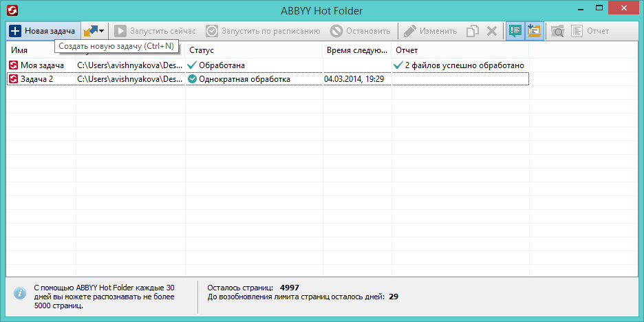Click the ABBYY Hot Folder title bar icon
The width and height of the screenshot is (644, 322).
[x=12, y=10]
